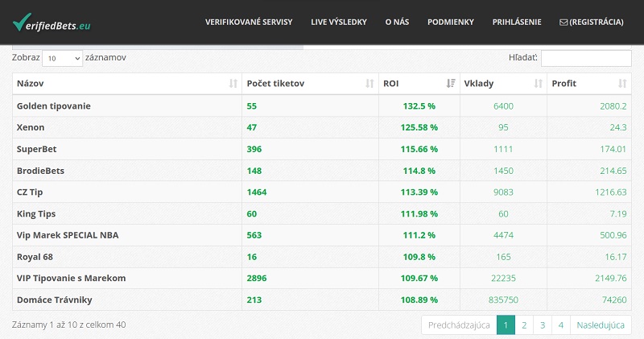Click the envelope icon beside Registrácia

click(x=563, y=23)
